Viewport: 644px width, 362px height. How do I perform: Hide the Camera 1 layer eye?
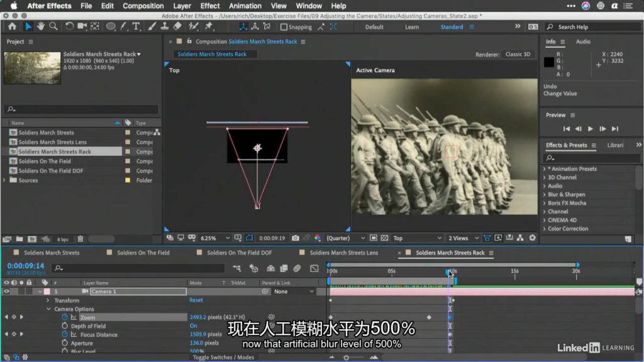pyautogui.click(x=6, y=292)
